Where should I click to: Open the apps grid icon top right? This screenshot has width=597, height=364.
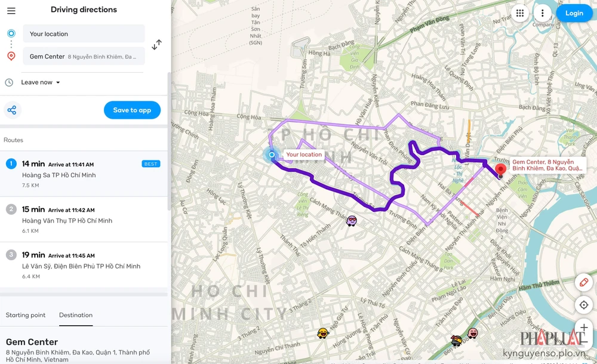[x=519, y=13]
